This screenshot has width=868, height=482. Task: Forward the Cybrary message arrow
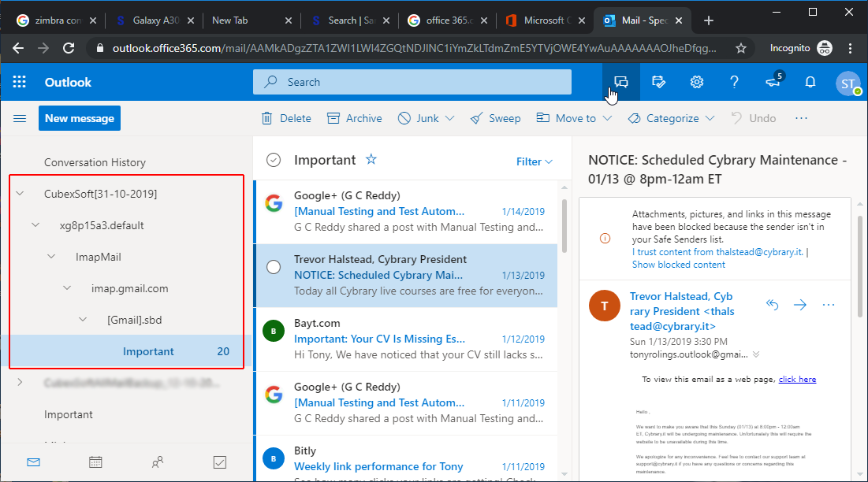[x=800, y=305]
